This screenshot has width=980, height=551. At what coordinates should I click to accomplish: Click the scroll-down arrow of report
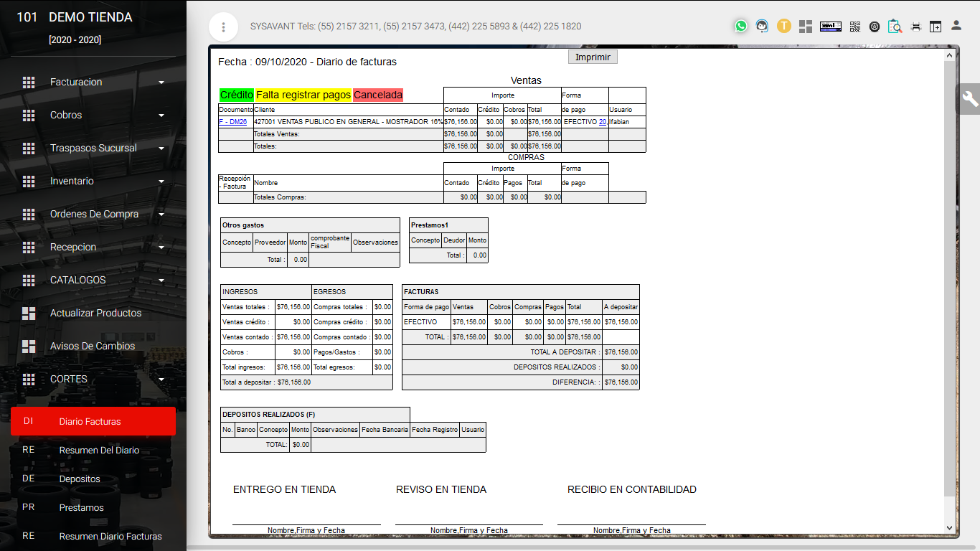[951, 527]
